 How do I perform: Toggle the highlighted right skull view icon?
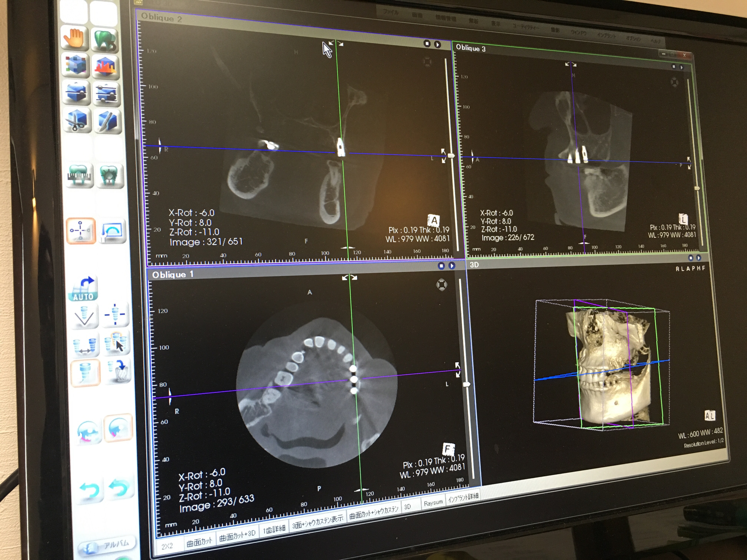pyautogui.click(x=119, y=428)
